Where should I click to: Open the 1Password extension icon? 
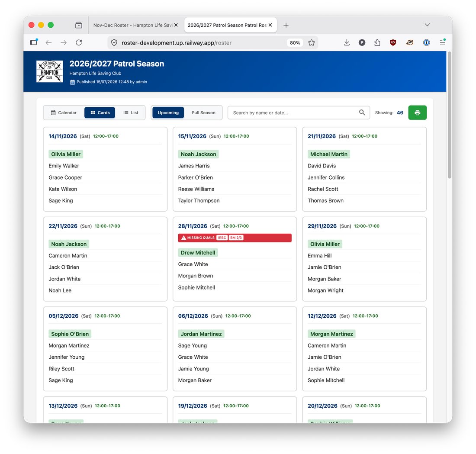coord(426,42)
